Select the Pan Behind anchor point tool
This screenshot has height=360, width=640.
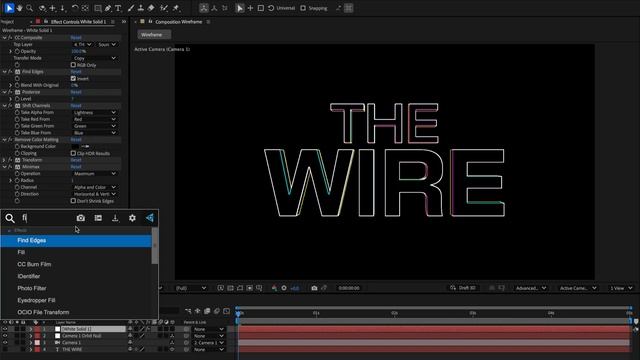pyautogui.click(x=85, y=8)
